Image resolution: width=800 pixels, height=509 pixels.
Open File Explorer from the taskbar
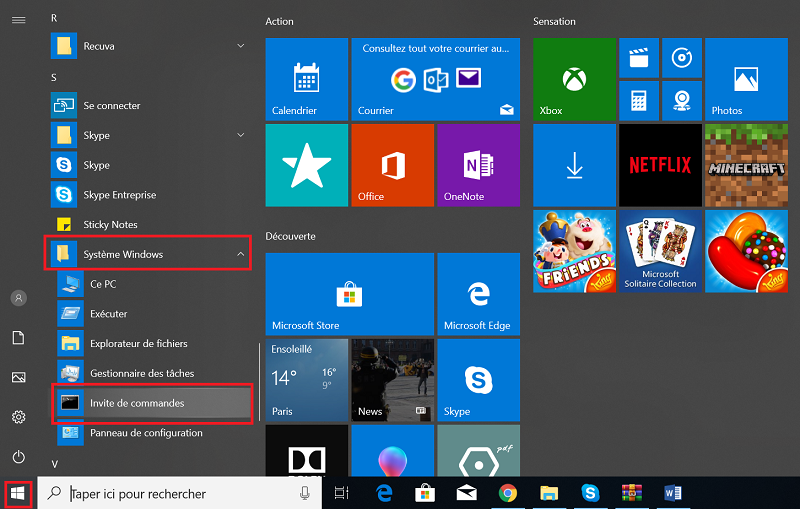(x=549, y=493)
